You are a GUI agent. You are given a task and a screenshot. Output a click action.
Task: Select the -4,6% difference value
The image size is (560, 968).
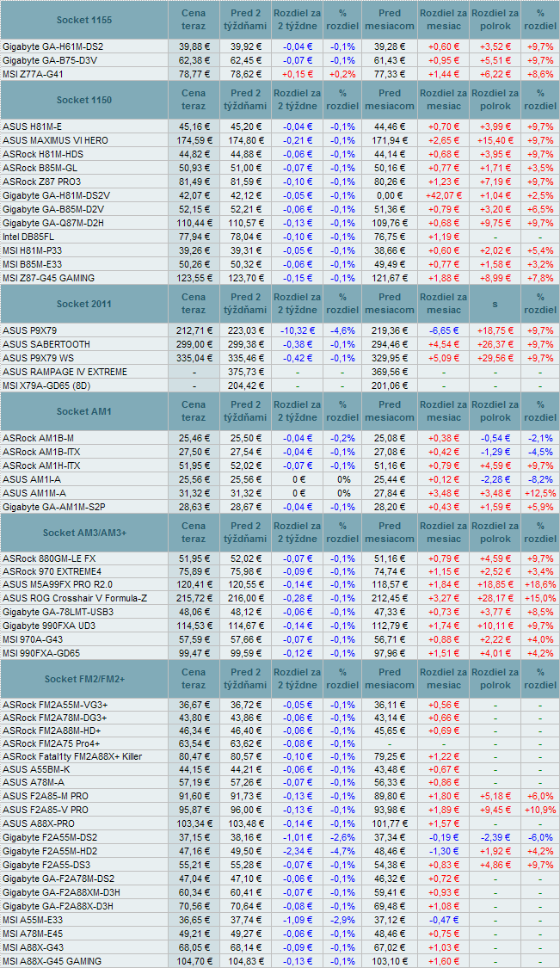pyautogui.click(x=342, y=330)
